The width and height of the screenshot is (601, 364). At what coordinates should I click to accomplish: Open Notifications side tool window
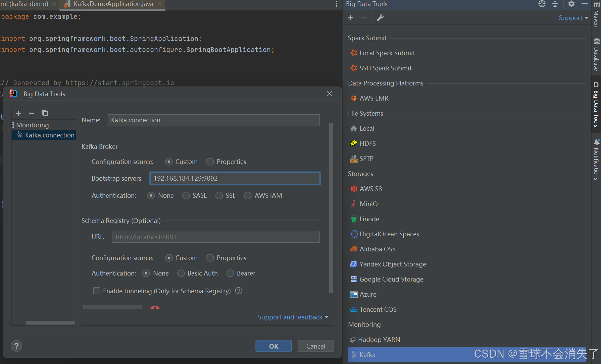[596, 160]
